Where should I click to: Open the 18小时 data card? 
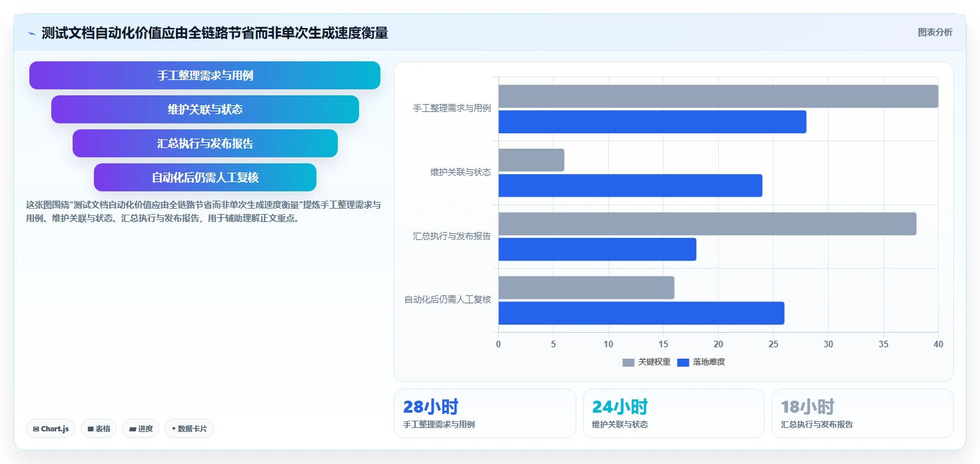(x=863, y=413)
